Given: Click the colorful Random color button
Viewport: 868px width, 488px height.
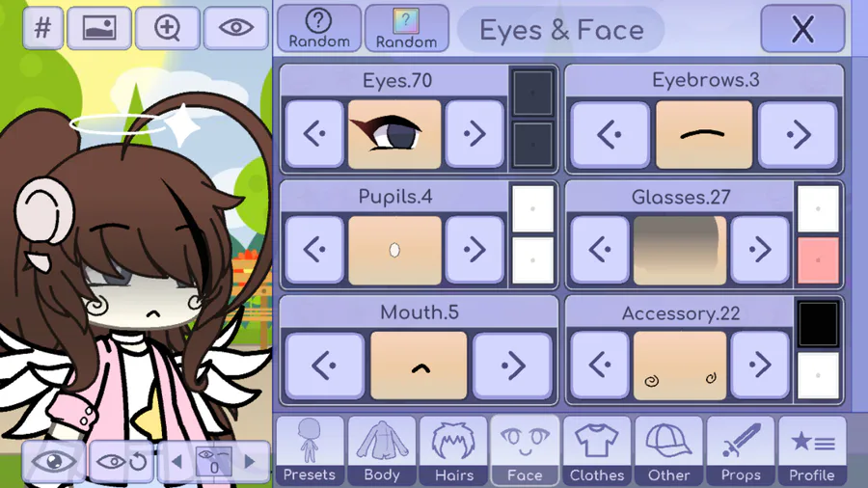Looking at the screenshot, I should pyautogui.click(x=406, y=29).
